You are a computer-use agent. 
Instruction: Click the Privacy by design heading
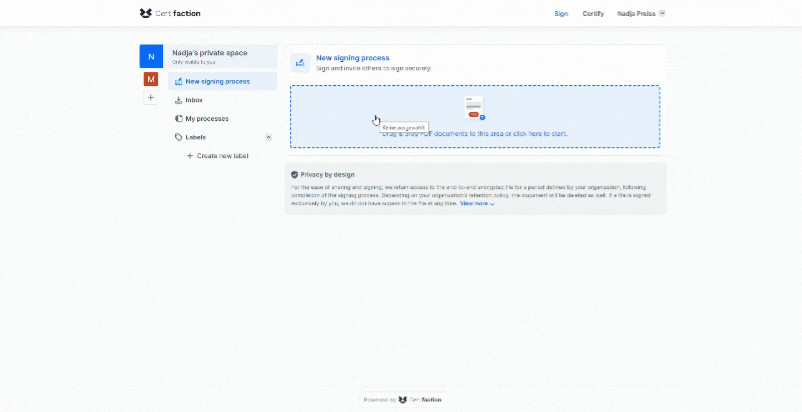point(327,174)
